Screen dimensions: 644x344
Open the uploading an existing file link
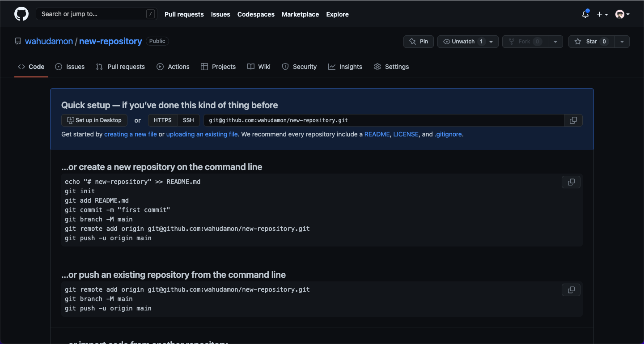click(x=202, y=134)
